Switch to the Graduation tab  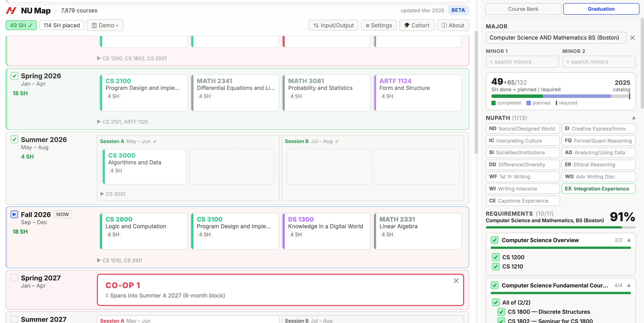click(x=601, y=9)
